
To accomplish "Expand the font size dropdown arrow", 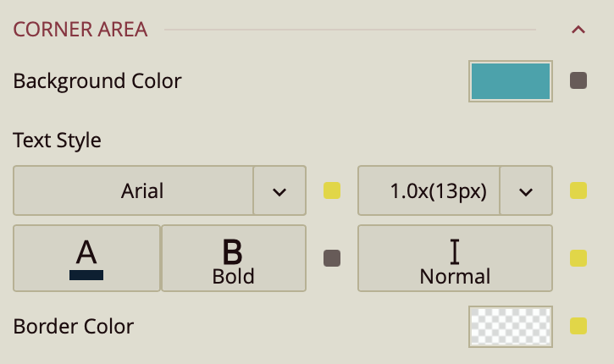I will (526, 190).
